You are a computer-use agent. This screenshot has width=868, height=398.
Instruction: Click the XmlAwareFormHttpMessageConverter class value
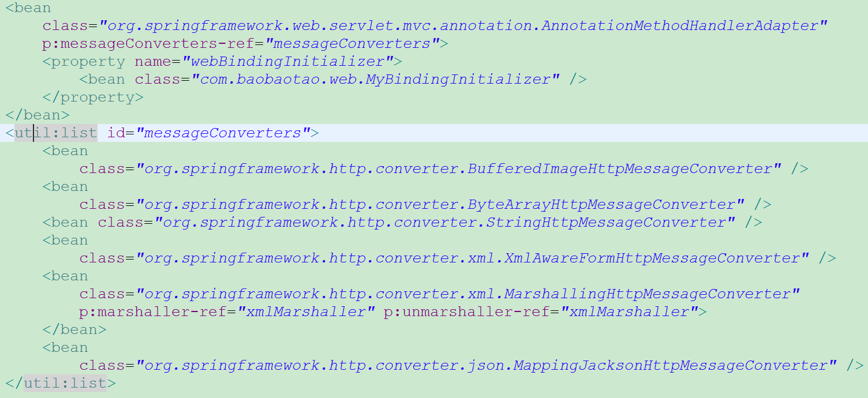473,258
